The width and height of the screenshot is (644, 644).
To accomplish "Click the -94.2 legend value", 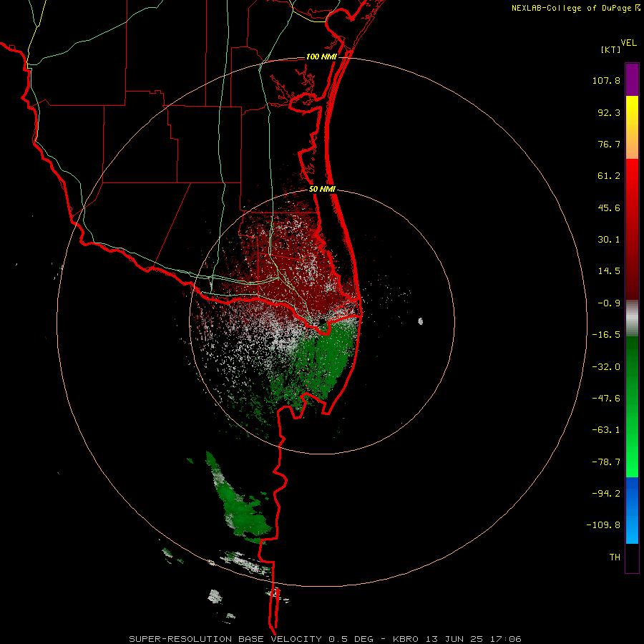I will point(606,493).
